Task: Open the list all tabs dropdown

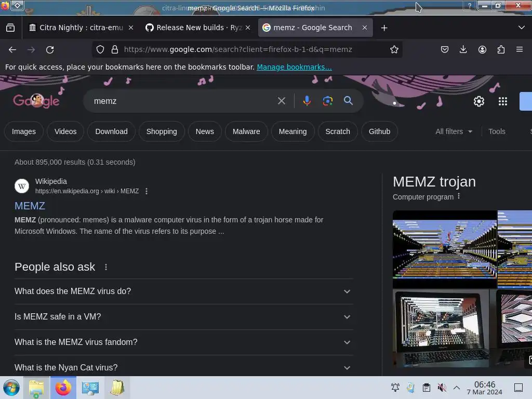Action: point(522,28)
